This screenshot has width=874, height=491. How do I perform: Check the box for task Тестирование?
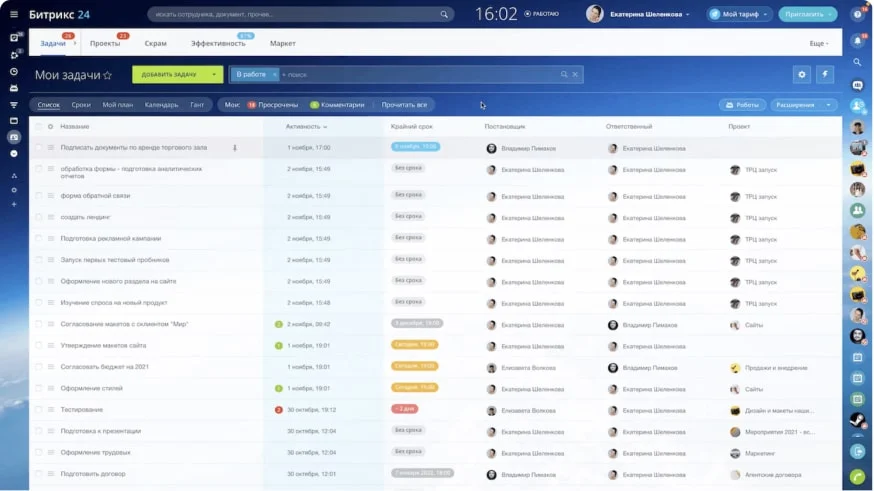[38, 410]
